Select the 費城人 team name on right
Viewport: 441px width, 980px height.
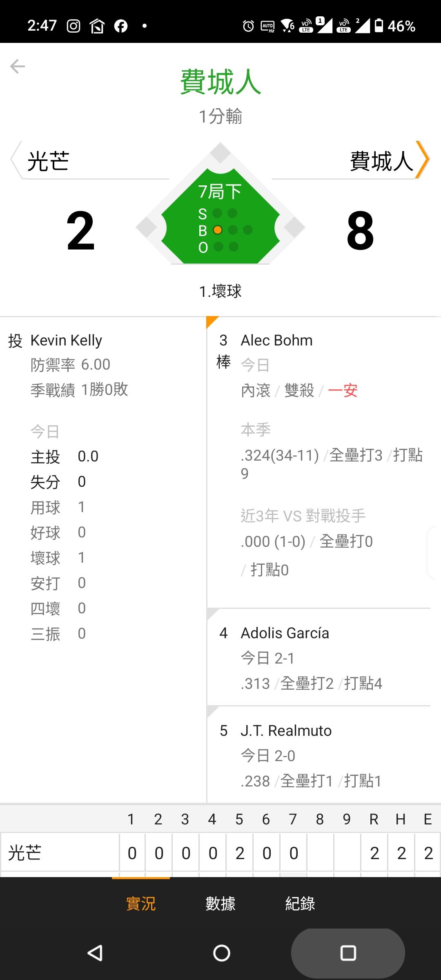(x=381, y=161)
